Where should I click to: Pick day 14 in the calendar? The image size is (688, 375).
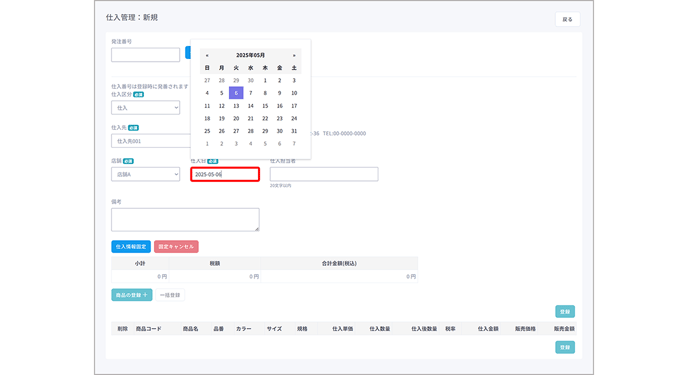click(x=251, y=106)
